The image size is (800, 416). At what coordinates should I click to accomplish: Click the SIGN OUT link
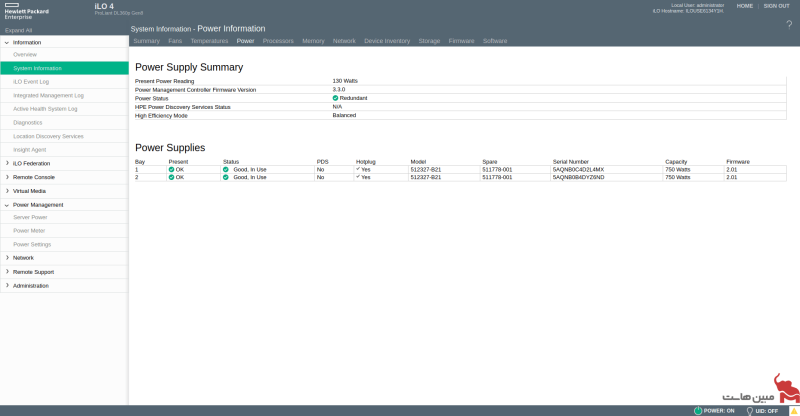click(x=776, y=6)
